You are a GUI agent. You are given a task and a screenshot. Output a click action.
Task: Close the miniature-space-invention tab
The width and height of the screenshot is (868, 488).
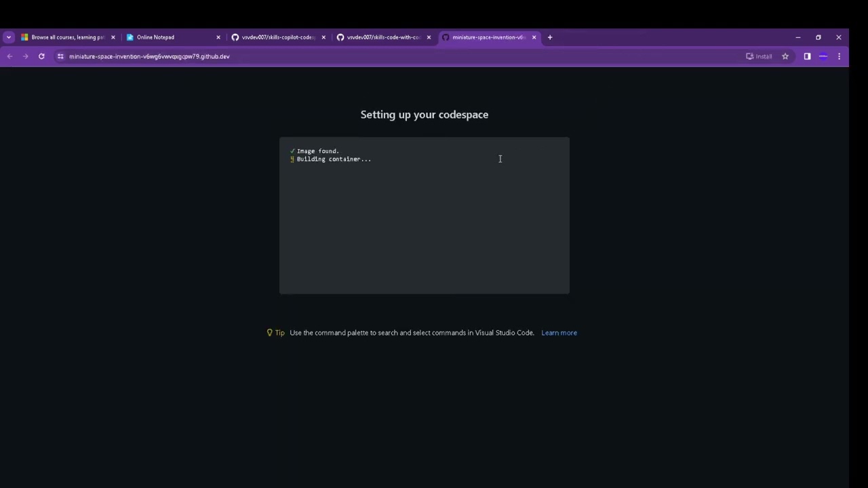point(534,37)
